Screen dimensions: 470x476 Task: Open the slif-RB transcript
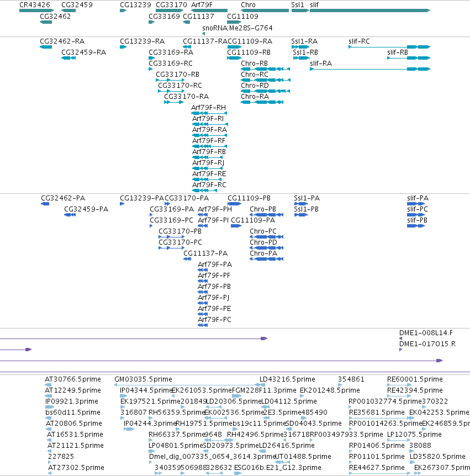click(398, 52)
